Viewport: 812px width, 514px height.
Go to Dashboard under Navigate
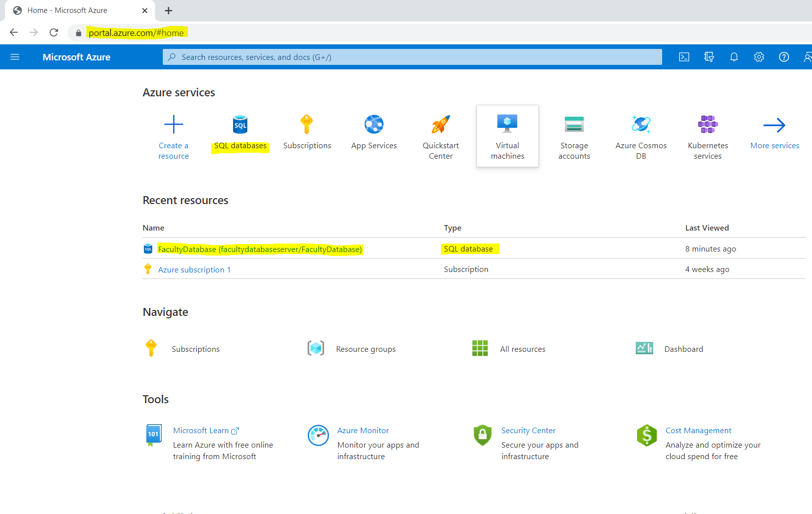click(684, 349)
